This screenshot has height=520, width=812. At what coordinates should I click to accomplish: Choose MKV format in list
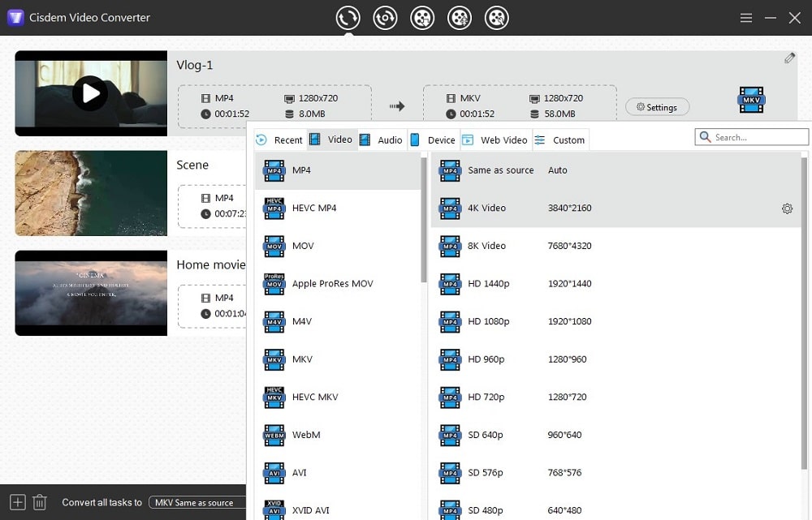point(337,359)
